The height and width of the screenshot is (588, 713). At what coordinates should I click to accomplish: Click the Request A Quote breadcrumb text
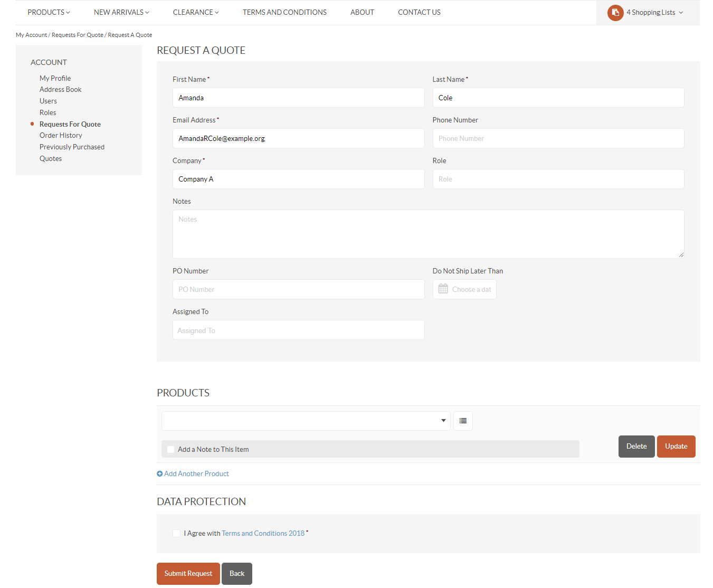(130, 35)
